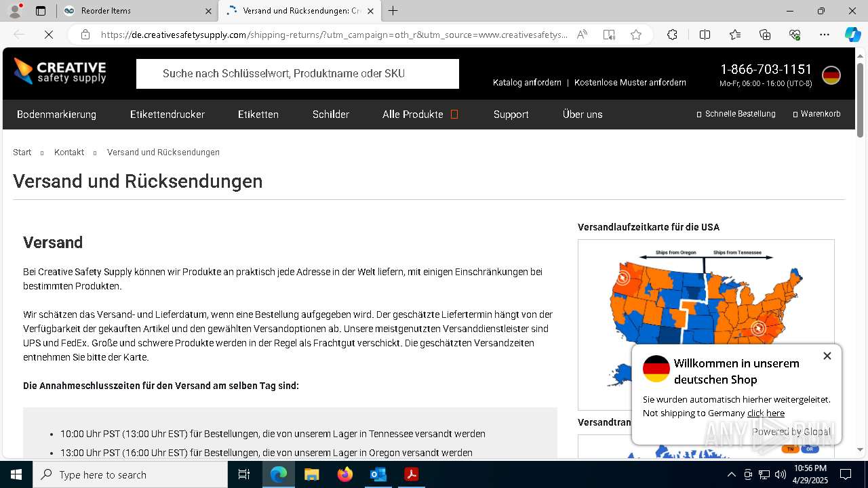
Task: Focus the product search field
Action: [x=298, y=74]
